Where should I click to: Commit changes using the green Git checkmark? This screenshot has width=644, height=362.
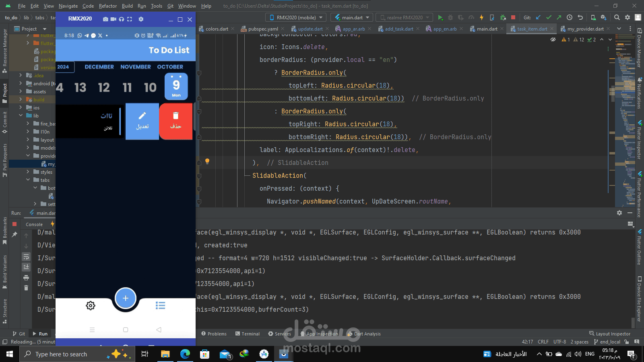549,17
